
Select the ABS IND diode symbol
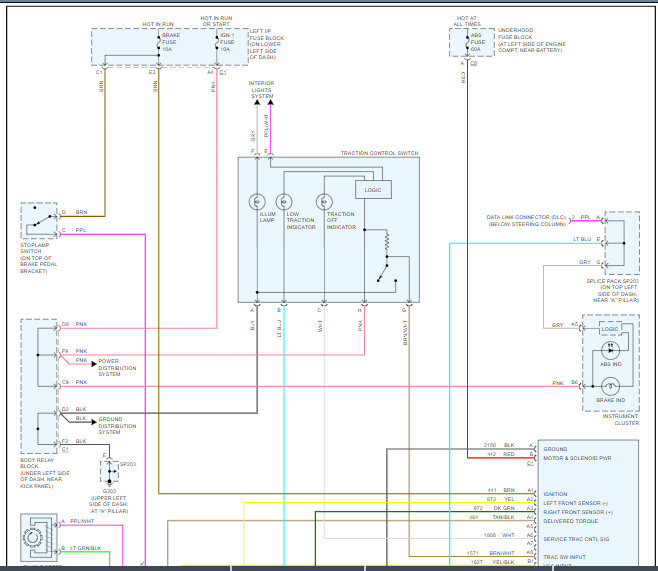[609, 351]
